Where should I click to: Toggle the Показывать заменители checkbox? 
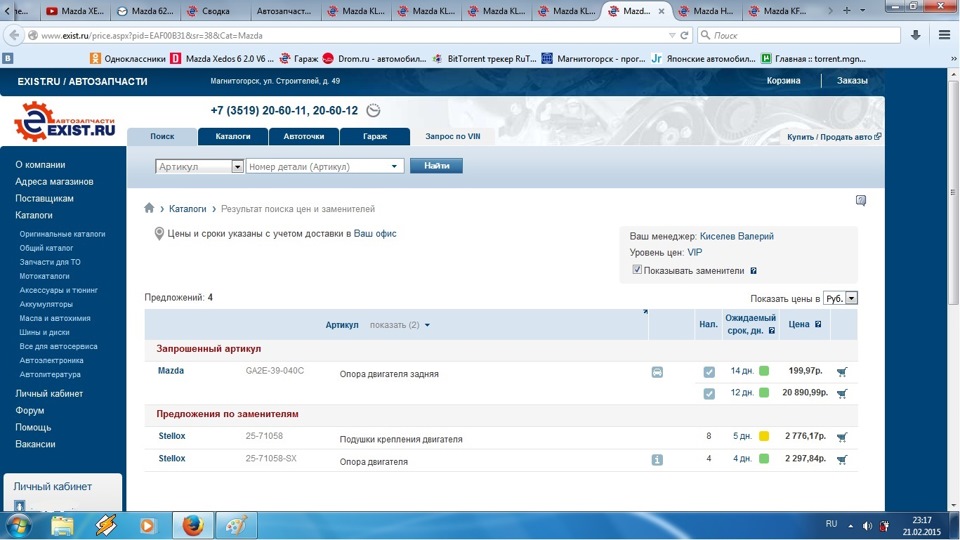coord(637,269)
